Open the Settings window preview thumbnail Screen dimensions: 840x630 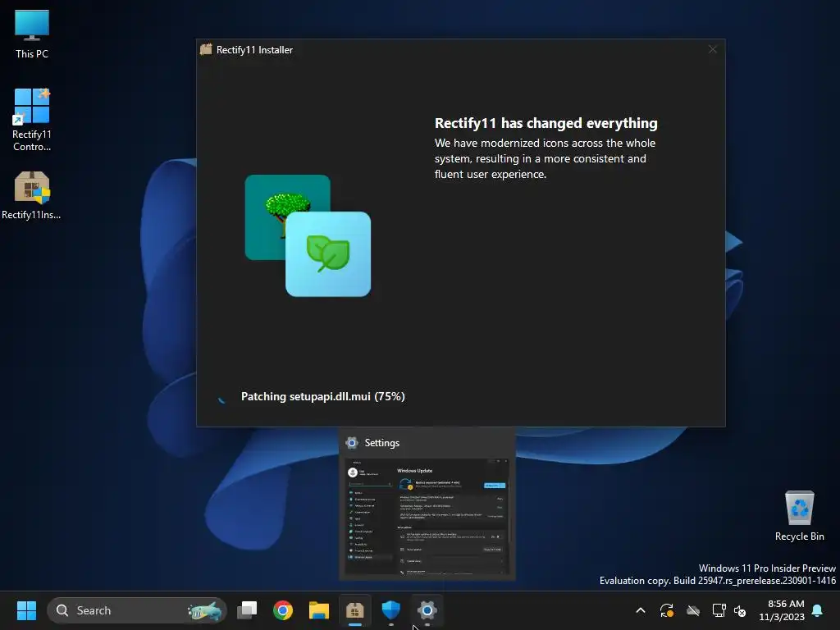tap(427, 517)
